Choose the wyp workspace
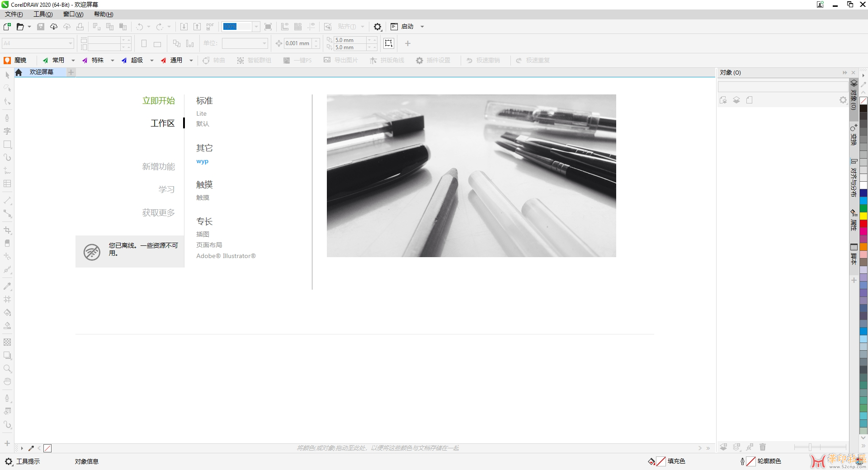Viewport: 868px width, 470px height. tap(202, 161)
